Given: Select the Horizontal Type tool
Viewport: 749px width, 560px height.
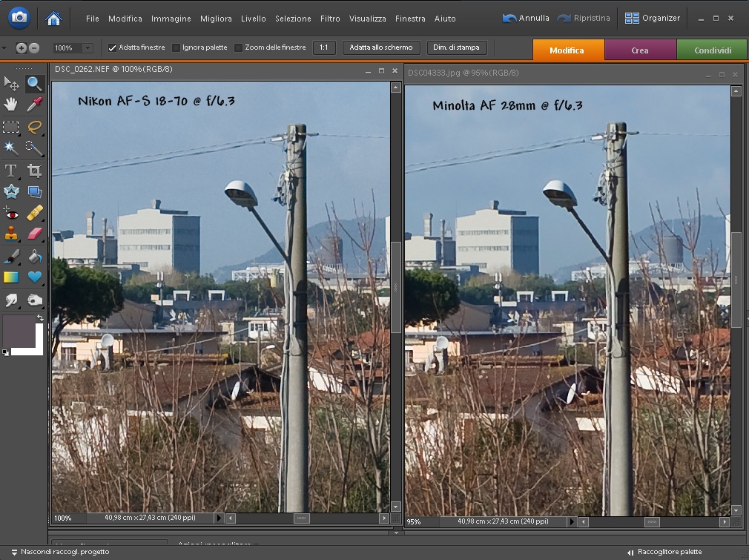Looking at the screenshot, I should click(x=11, y=171).
